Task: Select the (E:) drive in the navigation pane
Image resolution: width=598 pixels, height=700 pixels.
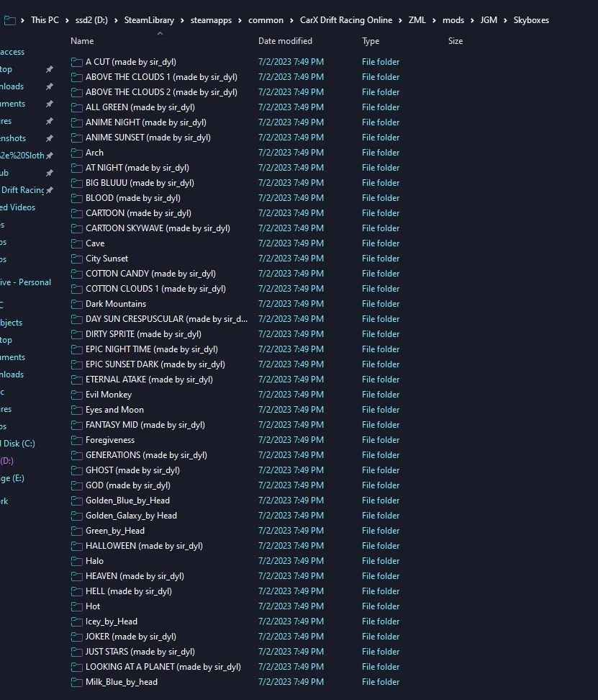Action: (x=12, y=479)
